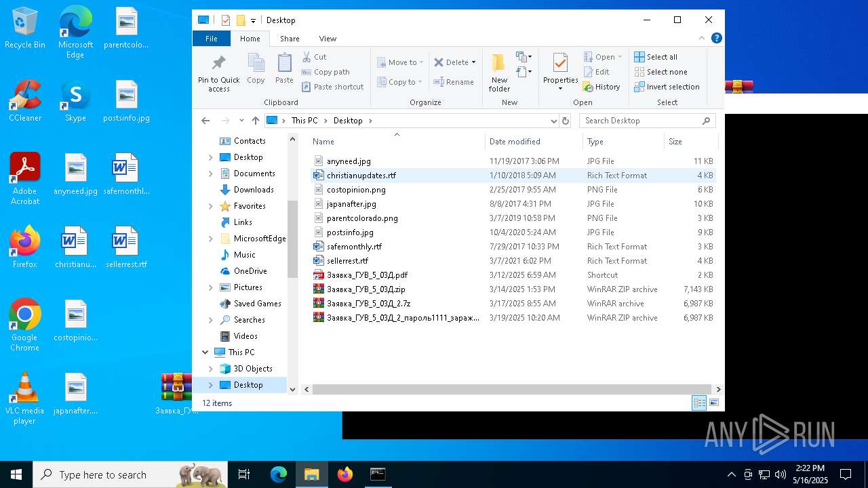Screen dimensions: 868x488
Task: Click Copy path in ribbon
Action: [325, 72]
